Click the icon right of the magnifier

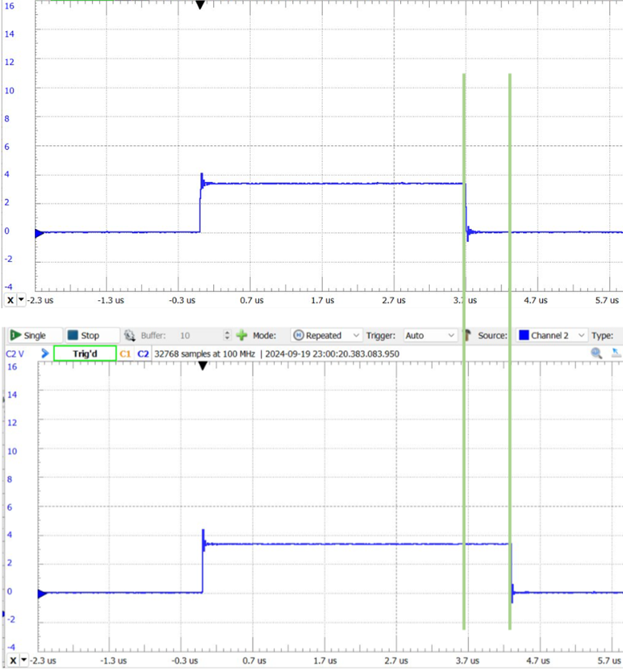617,354
